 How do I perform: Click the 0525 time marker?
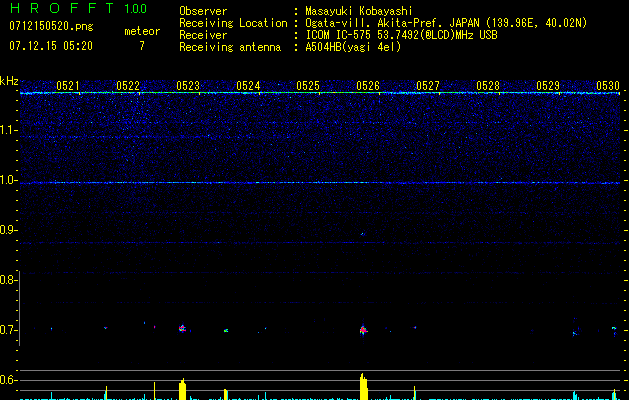tap(308, 86)
